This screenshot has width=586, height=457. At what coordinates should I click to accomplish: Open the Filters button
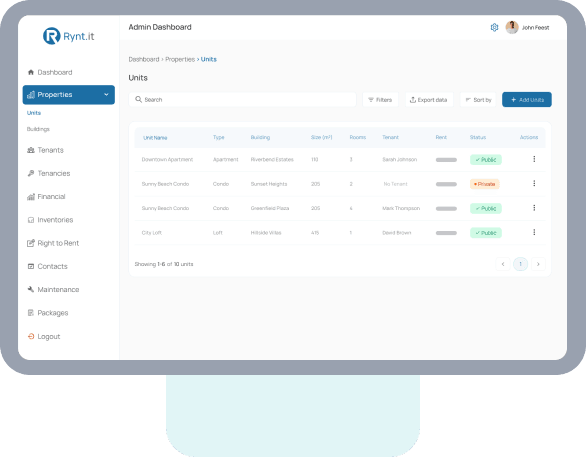(x=380, y=100)
